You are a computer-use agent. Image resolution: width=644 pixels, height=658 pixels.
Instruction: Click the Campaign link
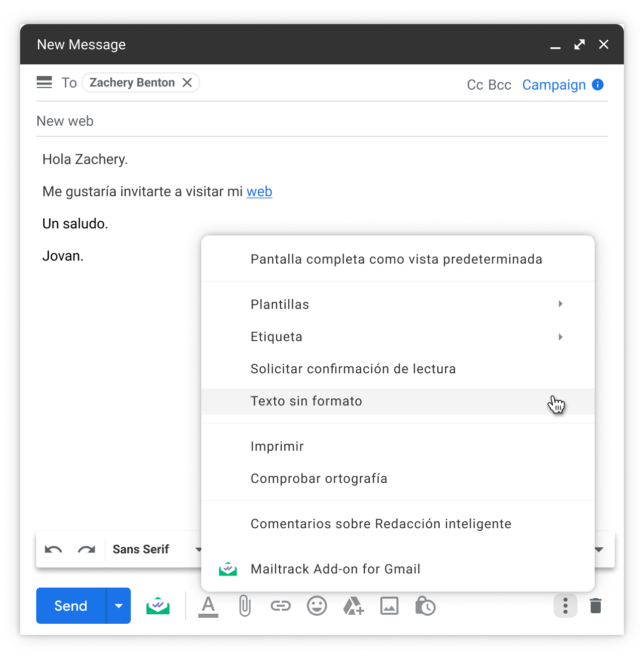(x=554, y=85)
